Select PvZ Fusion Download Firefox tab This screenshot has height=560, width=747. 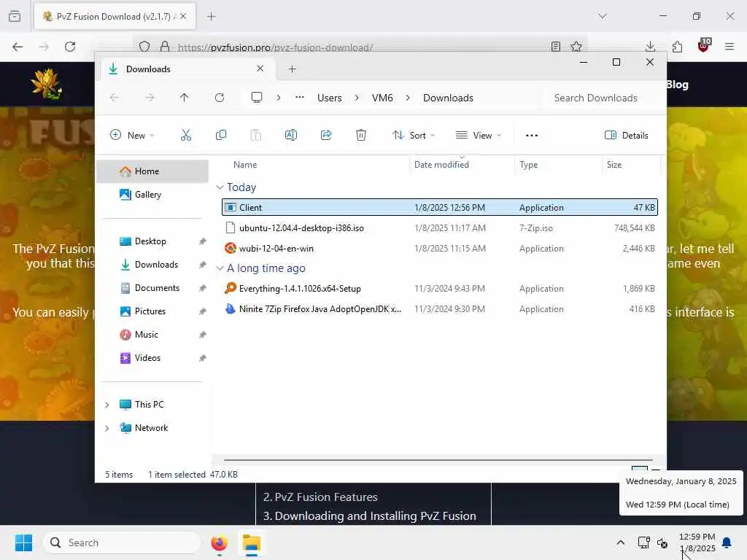click(x=115, y=16)
